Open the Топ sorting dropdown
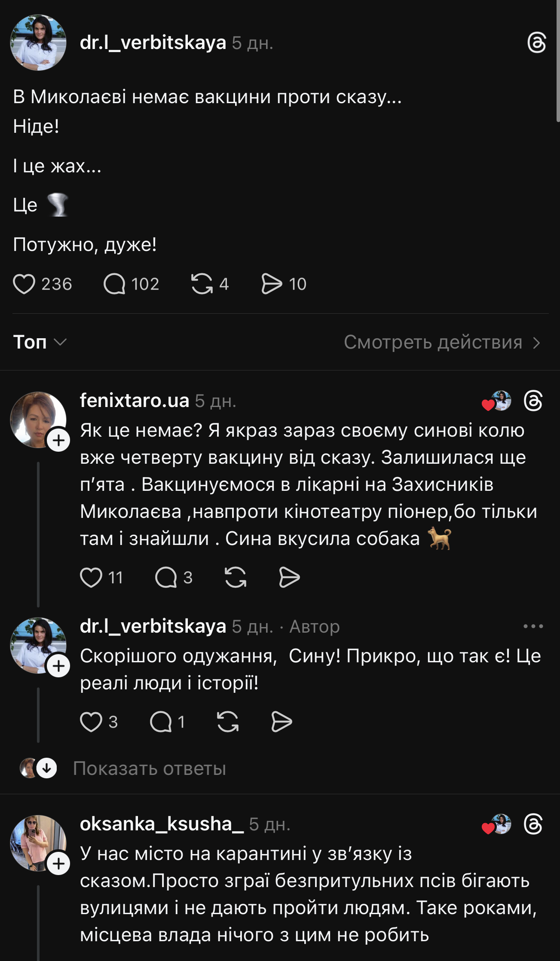560x961 pixels. coord(40,342)
